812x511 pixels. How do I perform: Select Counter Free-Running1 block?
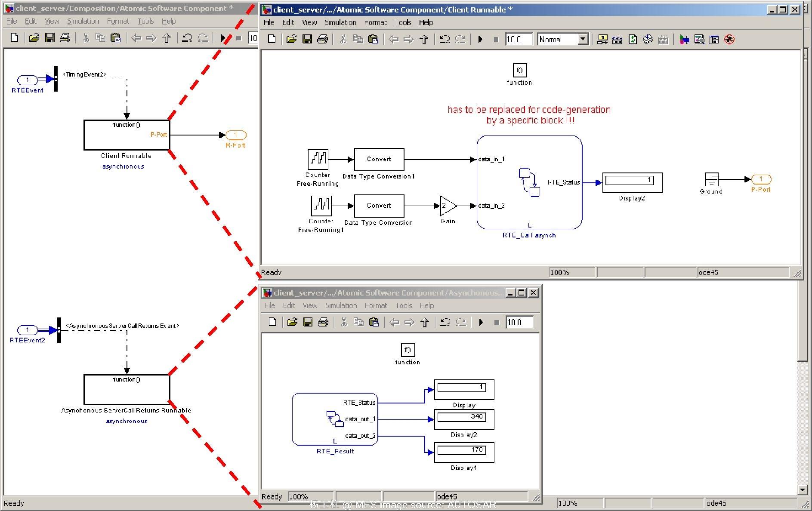[x=321, y=206]
